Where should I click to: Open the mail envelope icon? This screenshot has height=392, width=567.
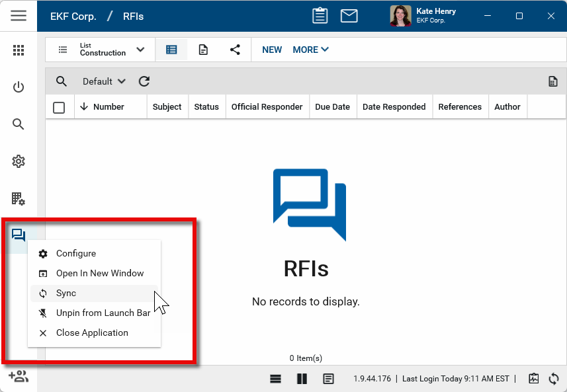click(349, 16)
